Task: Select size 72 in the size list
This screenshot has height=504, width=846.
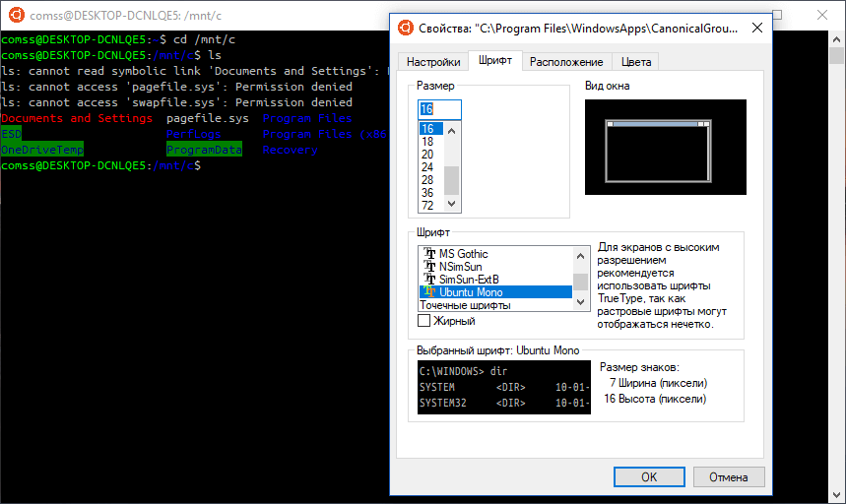Action: pyautogui.click(x=431, y=206)
